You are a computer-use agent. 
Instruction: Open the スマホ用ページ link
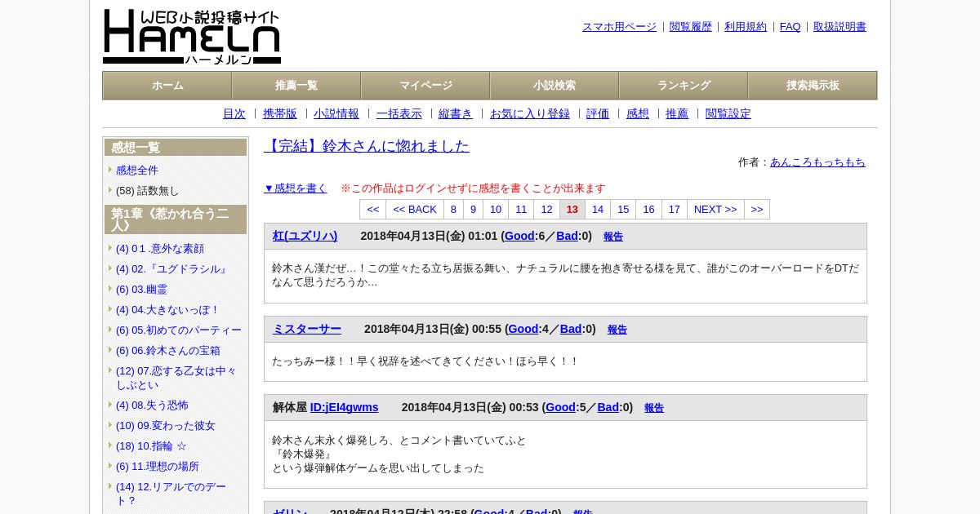pyautogui.click(x=619, y=27)
